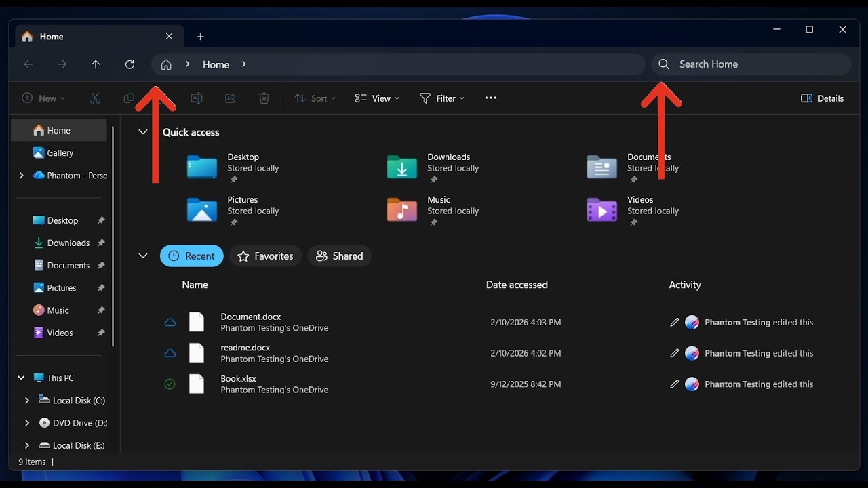Screen dimensions: 868x488
Task: Click the Cut scissors icon
Action: point(95,98)
